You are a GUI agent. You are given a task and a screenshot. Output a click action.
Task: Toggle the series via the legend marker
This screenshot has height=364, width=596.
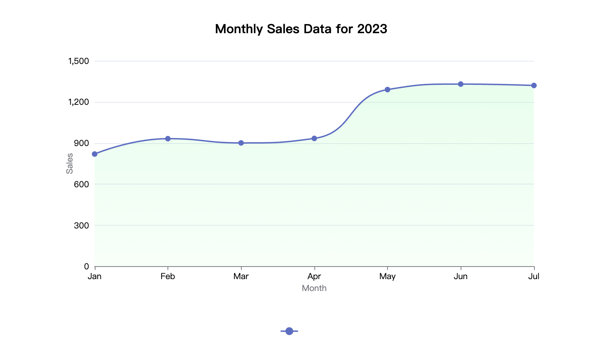click(289, 331)
